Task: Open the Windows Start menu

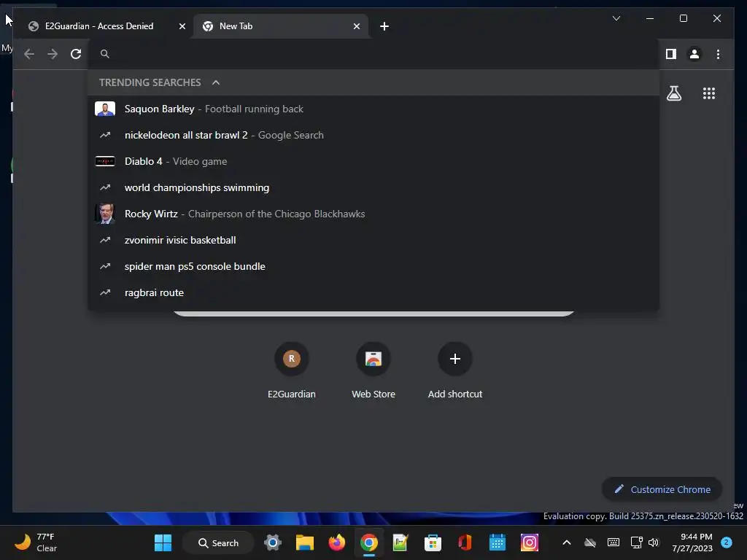Action: pos(163,542)
